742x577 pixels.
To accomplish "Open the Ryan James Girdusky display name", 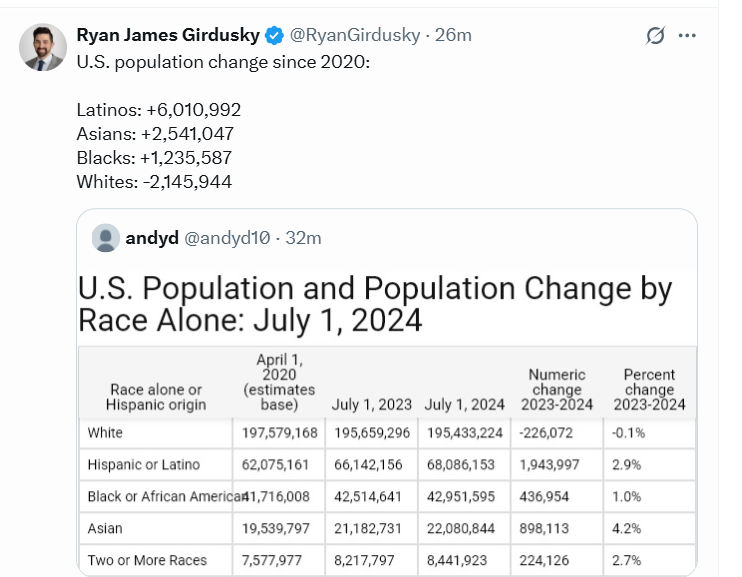I will (x=168, y=36).
